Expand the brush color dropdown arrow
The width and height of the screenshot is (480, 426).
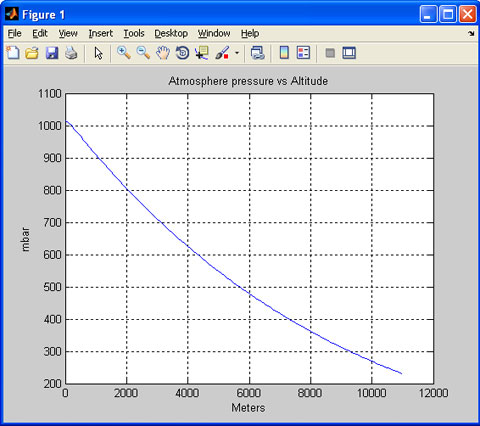point(237,53)
